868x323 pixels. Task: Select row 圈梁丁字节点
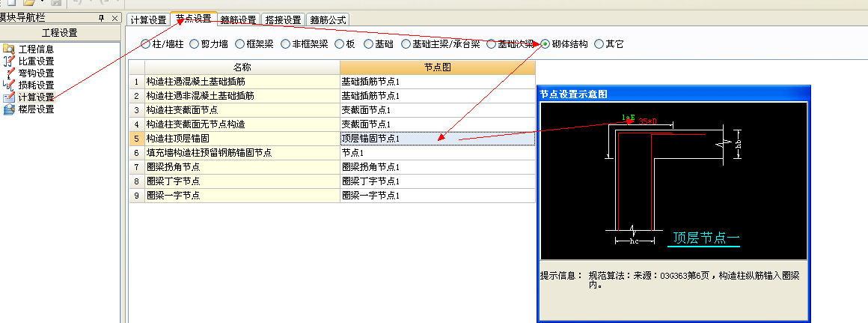(x=242, y=181)
